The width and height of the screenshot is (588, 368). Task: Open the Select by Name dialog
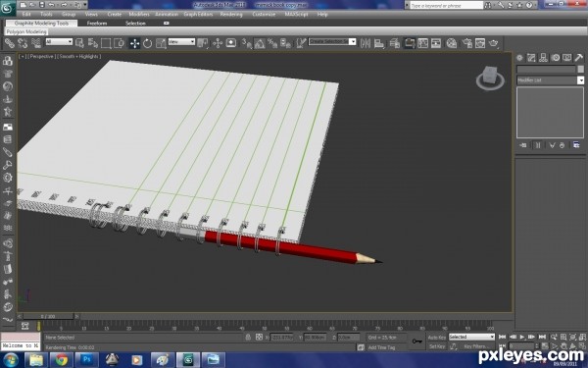pyautogui.click(x=93, y=43)
